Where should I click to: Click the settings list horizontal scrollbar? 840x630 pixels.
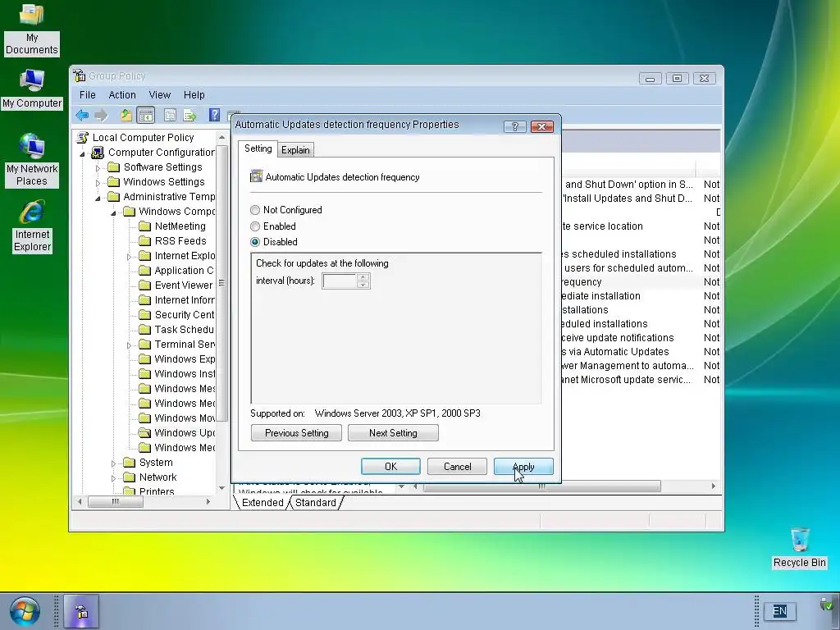coord(541,486)
